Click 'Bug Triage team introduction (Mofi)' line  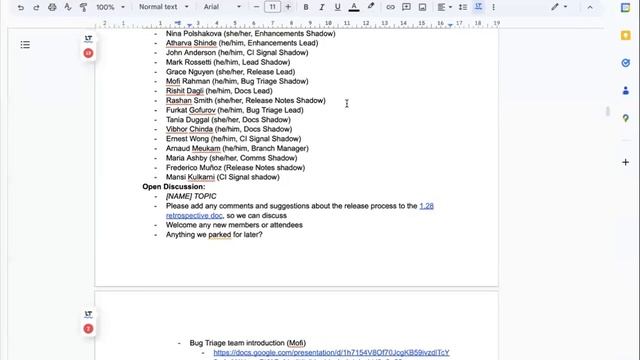point(247,343)
